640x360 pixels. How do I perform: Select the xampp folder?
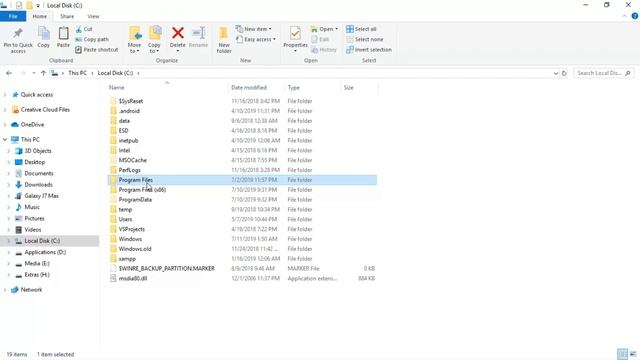pyautogui.click(x=242, y=259)
